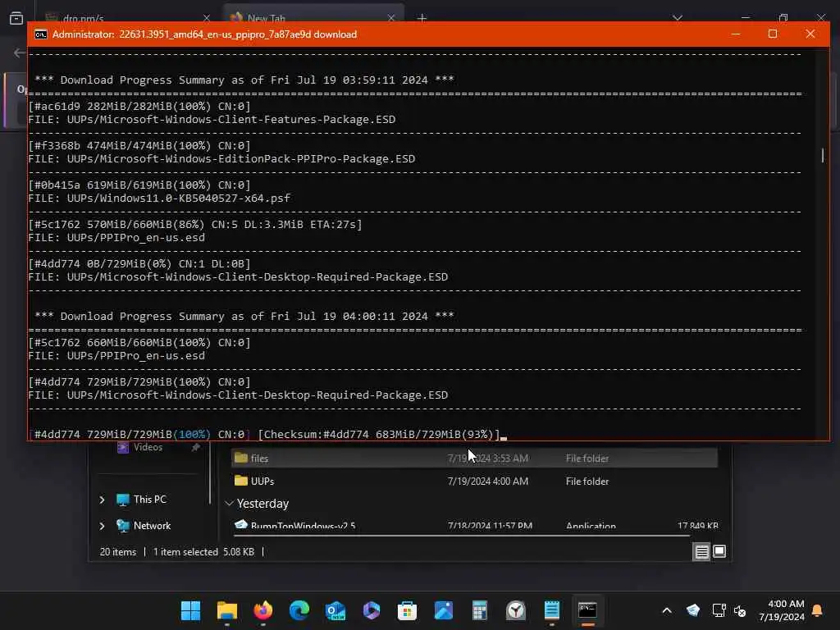The image size is (840, 630).
Task: Maximize the Administrator console window
Action: (773, 34)
